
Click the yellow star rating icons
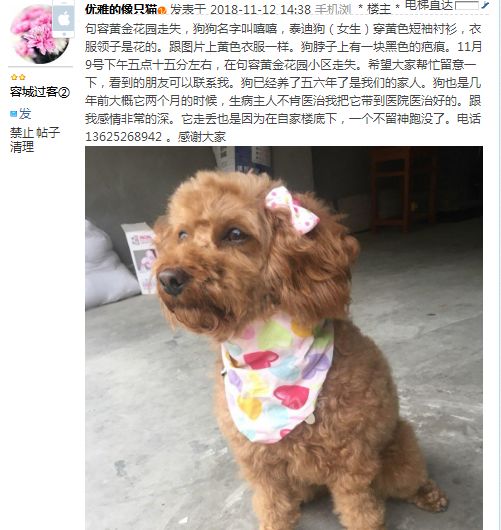click(18, 77)
